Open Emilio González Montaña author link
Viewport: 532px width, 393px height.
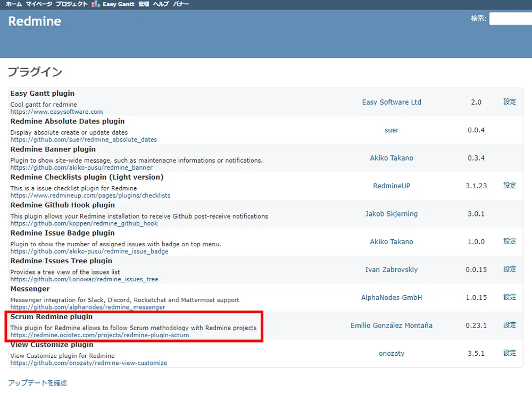point(391,325)
